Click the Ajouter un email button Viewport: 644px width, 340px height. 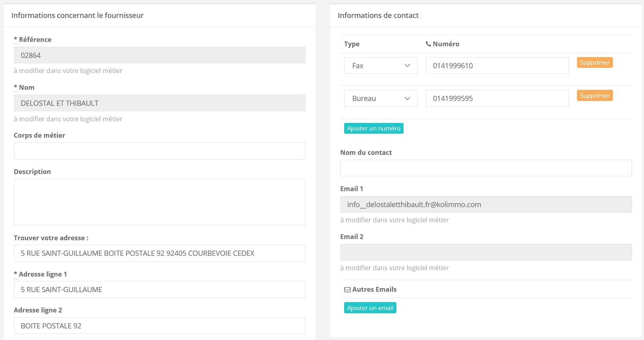[370, 308]
